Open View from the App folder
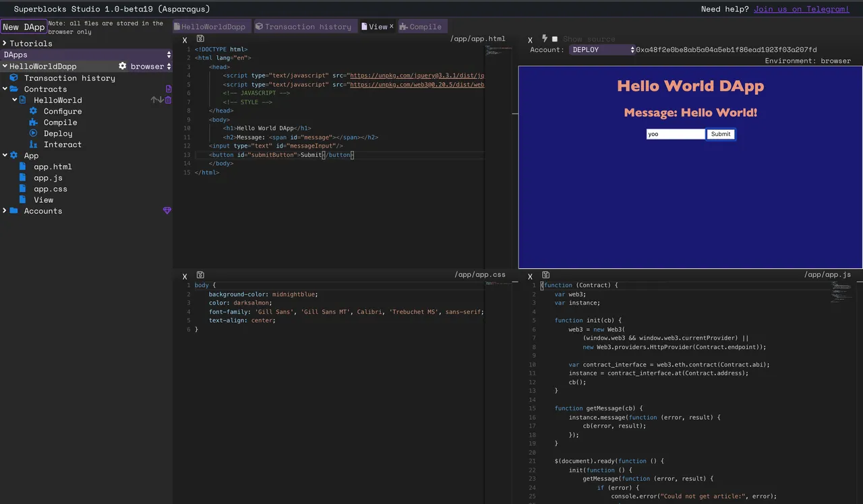This screenshot has width=863, height=504. (44, 199)
